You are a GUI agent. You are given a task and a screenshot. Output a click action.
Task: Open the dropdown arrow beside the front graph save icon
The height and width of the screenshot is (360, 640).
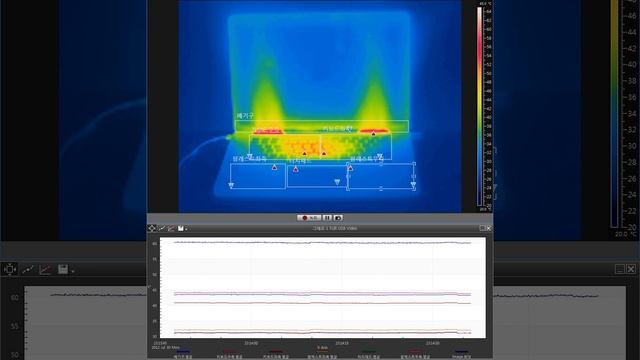click(186, 229)
